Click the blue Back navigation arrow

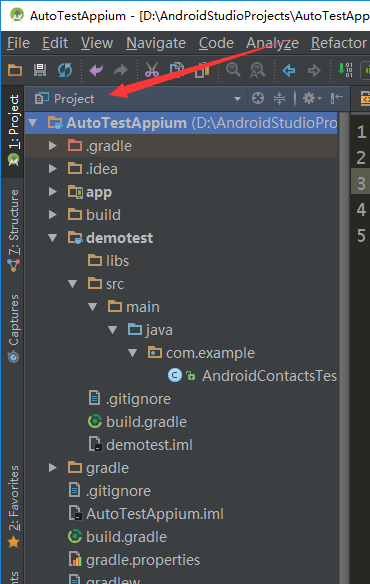click(x=289, y=70)
